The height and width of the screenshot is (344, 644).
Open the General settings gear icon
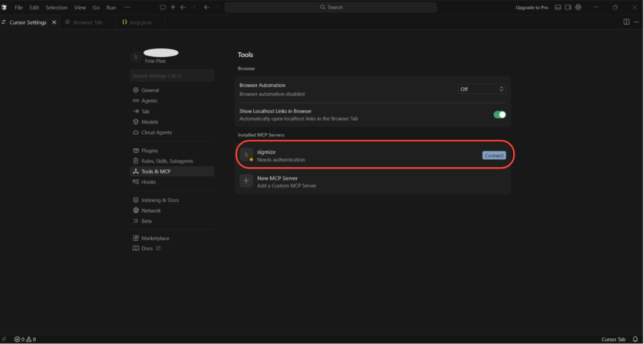[136, 91]
